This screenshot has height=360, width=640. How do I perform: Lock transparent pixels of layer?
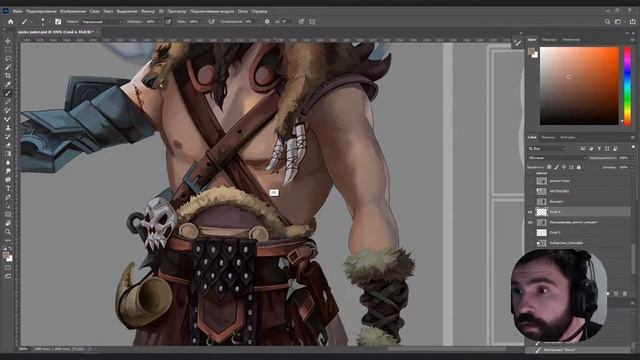tap(549, 167)
